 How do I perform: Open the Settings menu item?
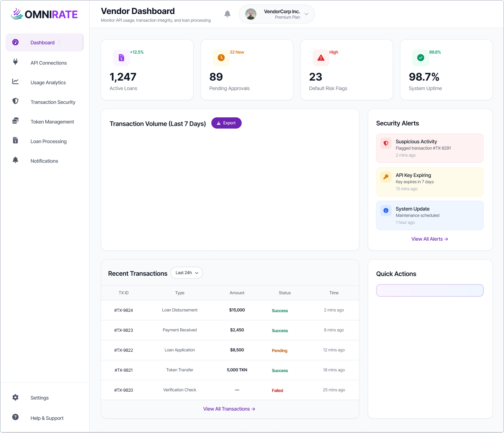coord(44,398)
